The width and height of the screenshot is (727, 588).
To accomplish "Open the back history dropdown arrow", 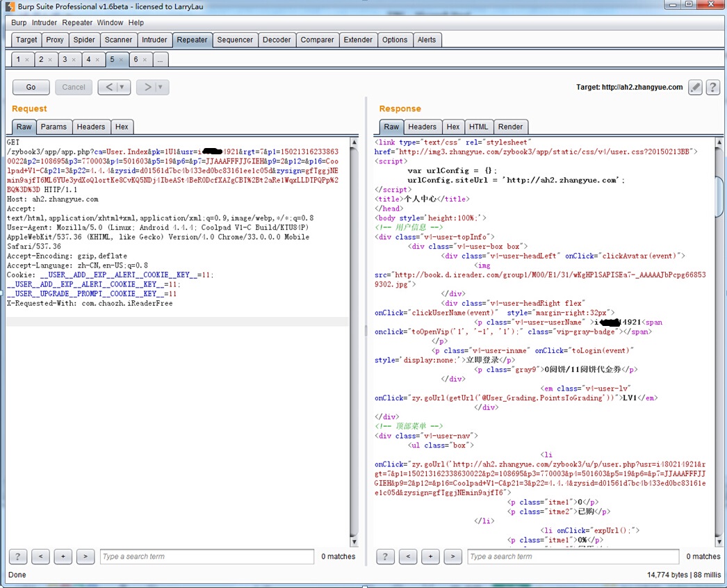I will pyautogui.click(x=122, y=87).
